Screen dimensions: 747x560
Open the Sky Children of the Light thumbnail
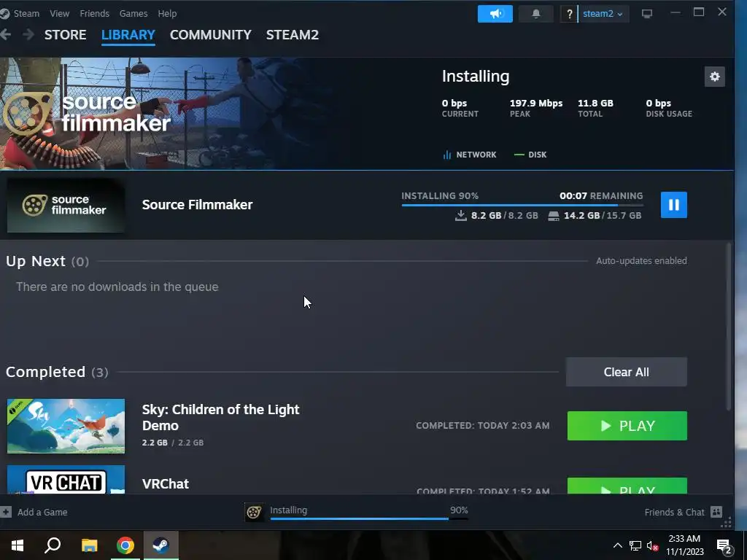tap(66, 426)
